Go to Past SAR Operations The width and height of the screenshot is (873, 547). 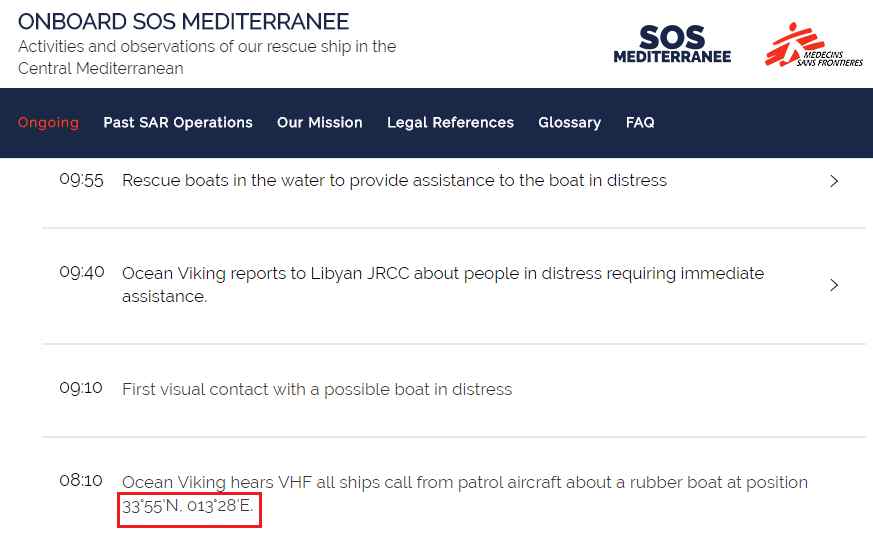178,123
